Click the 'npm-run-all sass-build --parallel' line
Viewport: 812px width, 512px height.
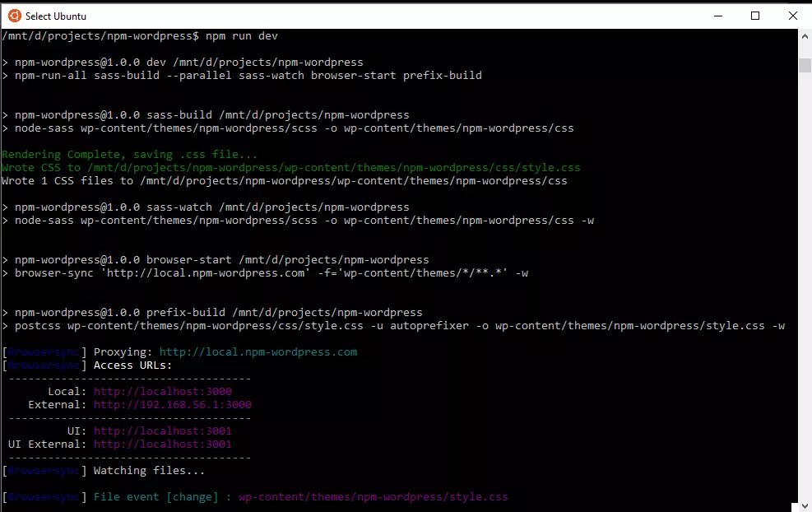click(x=242, y=75)
